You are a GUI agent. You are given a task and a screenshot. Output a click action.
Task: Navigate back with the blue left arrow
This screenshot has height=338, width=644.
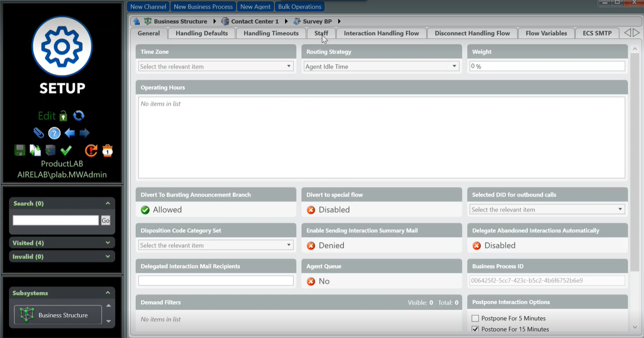tap(70, 133)
